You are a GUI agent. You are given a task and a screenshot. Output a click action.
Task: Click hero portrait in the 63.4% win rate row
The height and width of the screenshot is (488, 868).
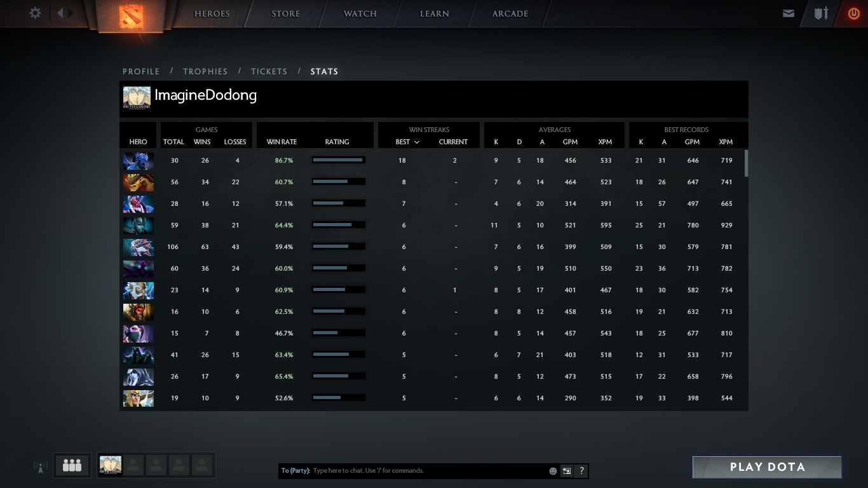pyautogui.click(x=138, y=355)
